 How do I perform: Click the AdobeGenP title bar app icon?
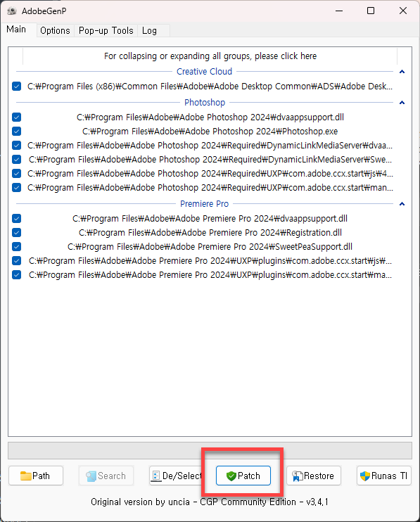pos(12,11)
